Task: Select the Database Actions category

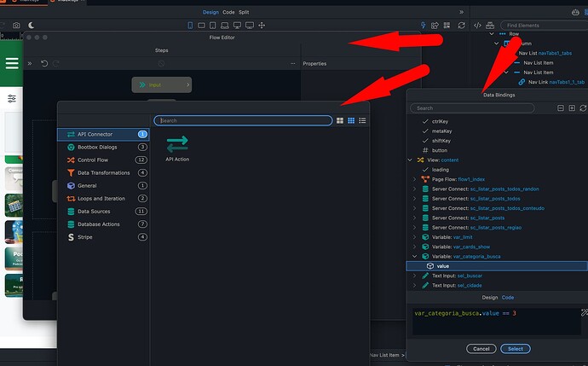Action: click(103, 224)
